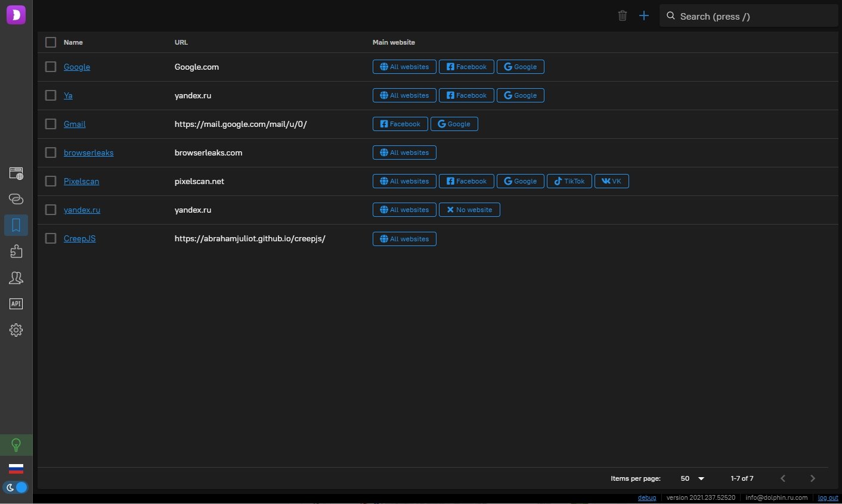This screenshot has width=842, height=504.
Task: Open the Pixelscan bookmark link
Action: point(81,181)
